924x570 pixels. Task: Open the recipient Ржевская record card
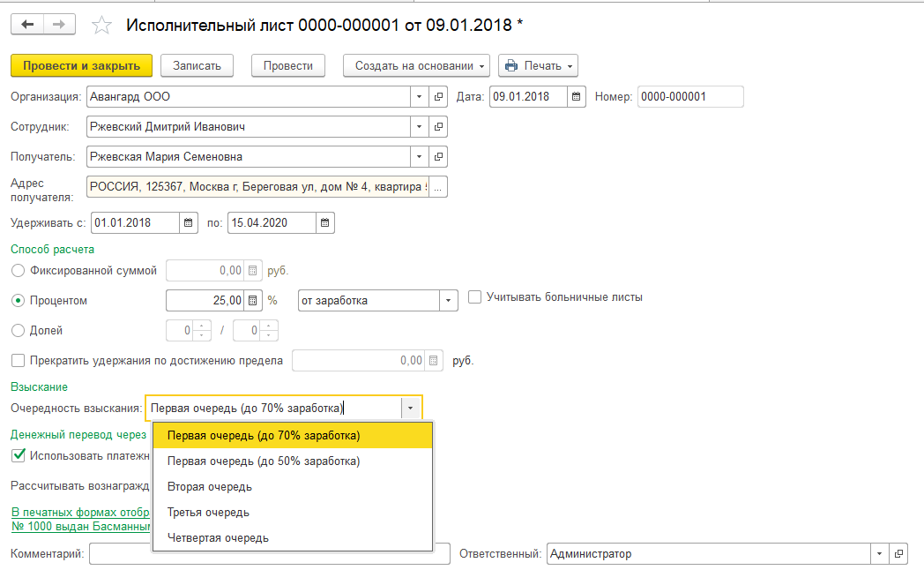coord(438,157)
